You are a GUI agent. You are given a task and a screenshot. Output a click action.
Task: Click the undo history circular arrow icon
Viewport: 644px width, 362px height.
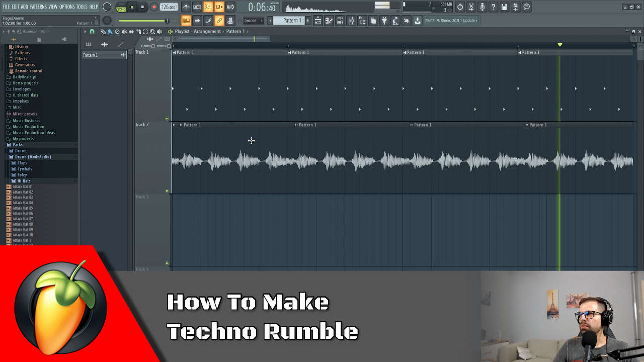(460, 7)
